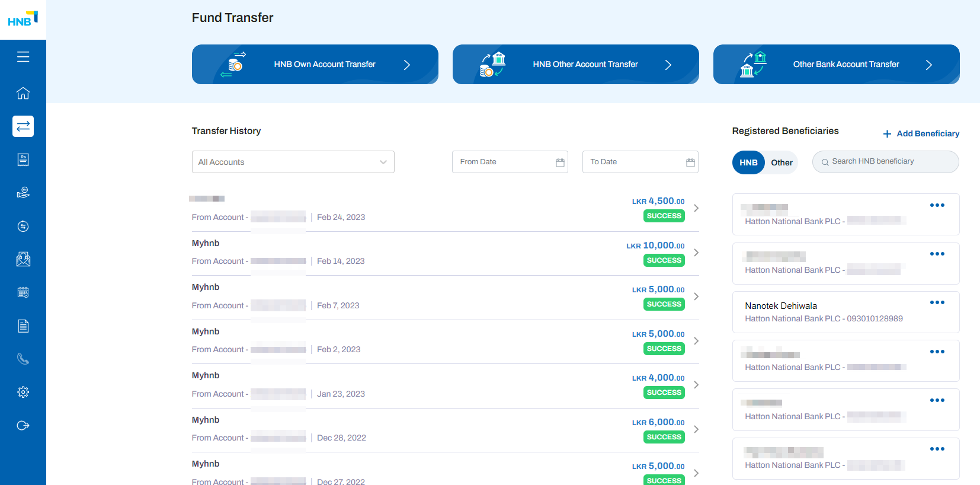Screen dimensions: 980x485
Task: Expand Jan 23, 2023 transfer chevron
Action: click(696, 385)
